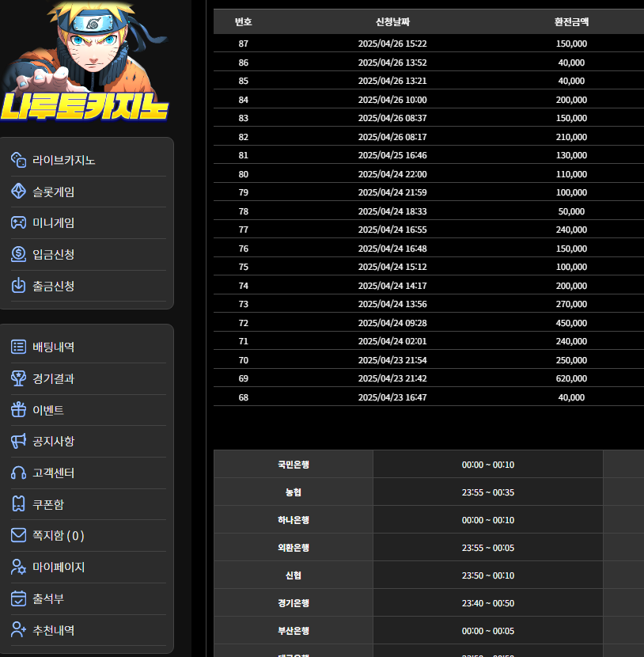Click the megaphone icon for 공지사항

click(x=19, y=441)
